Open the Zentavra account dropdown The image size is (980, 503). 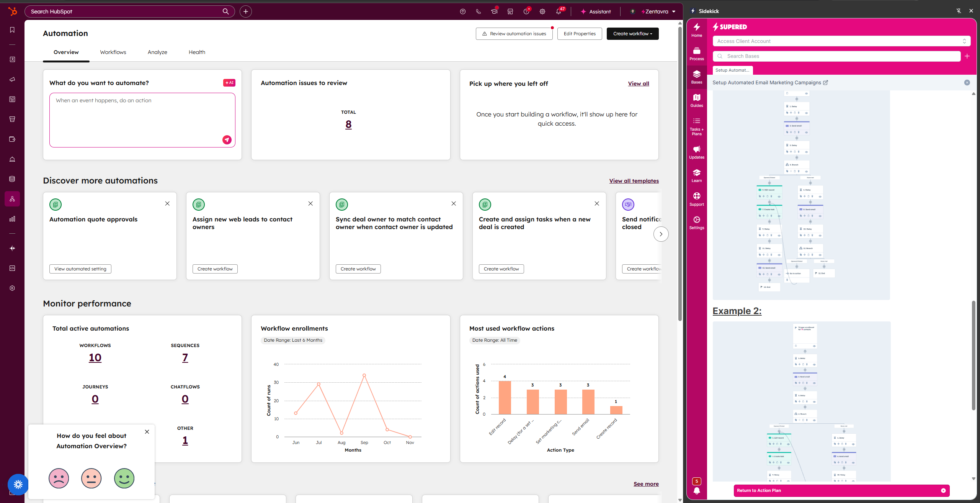[x=653, y=11]
